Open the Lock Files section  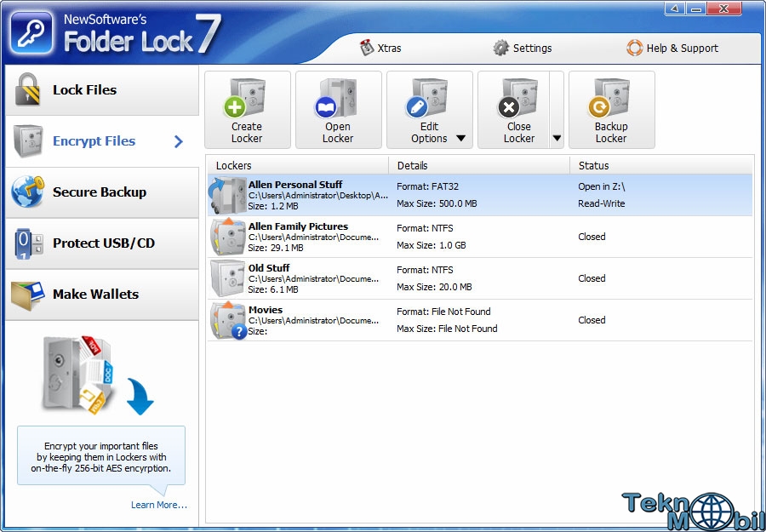[x=102, y=90]
